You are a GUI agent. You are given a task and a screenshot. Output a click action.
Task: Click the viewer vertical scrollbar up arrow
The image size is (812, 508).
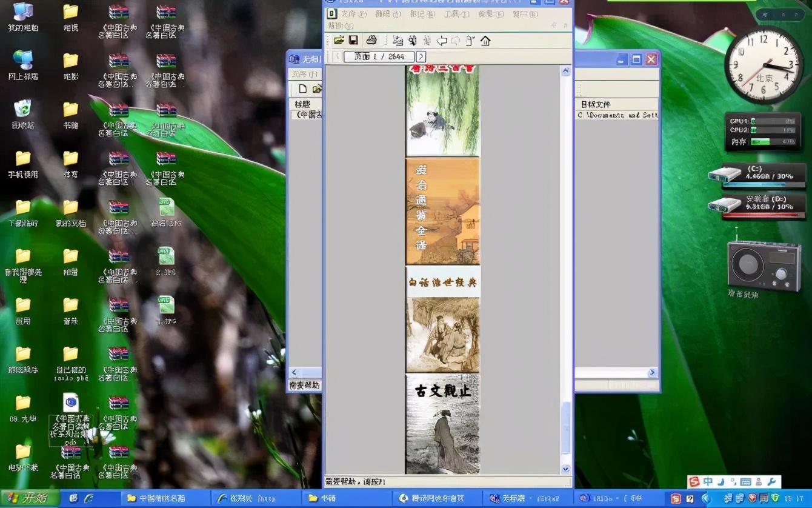coord(566,71)
